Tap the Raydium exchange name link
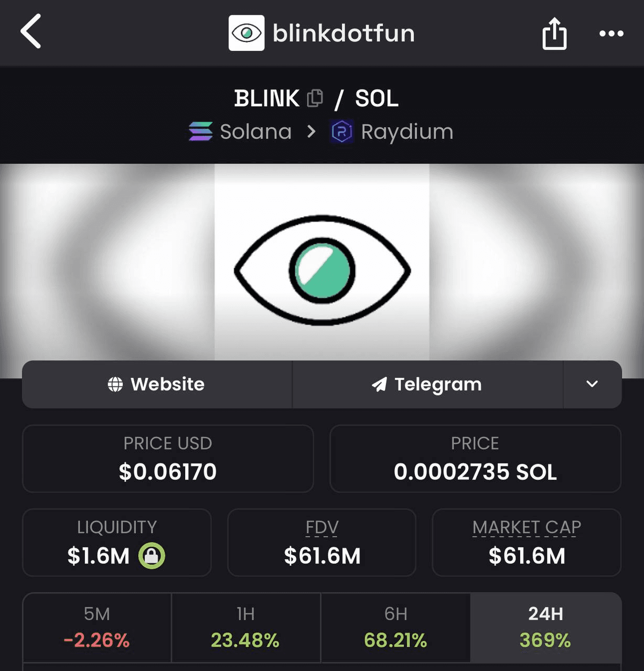 (x=407, y=132)
